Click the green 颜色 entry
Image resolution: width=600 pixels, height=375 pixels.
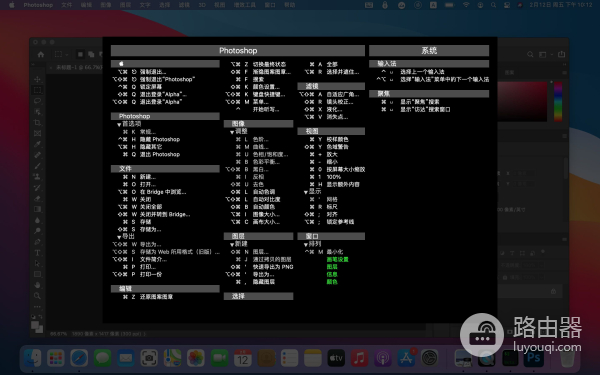pyautogui.click(x=332, y=282)
